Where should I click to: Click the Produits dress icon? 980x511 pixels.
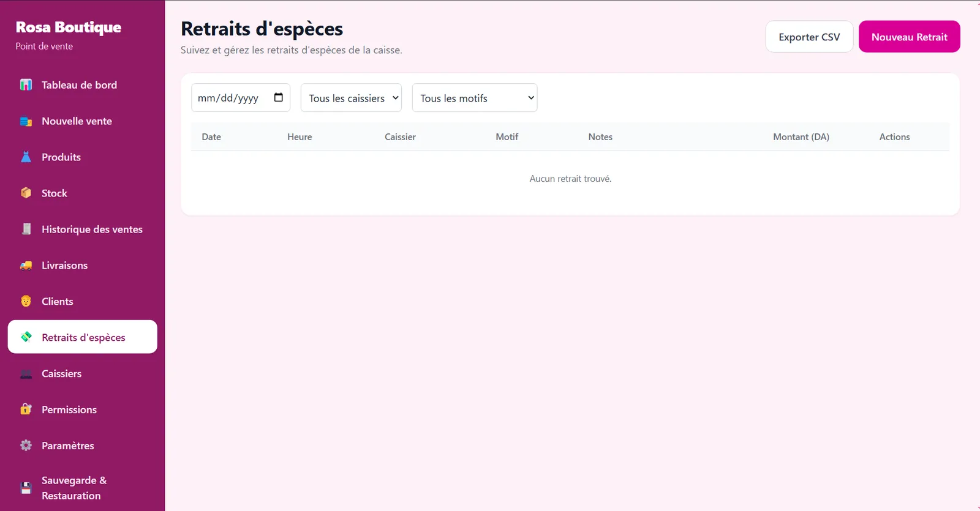point(26,157)
